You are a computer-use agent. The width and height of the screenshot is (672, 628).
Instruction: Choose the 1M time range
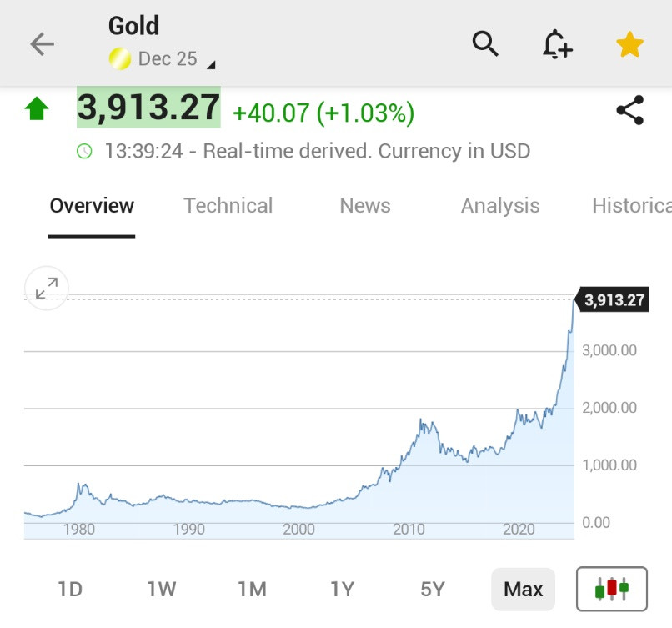pyautogui.click(x=252, y=590)
